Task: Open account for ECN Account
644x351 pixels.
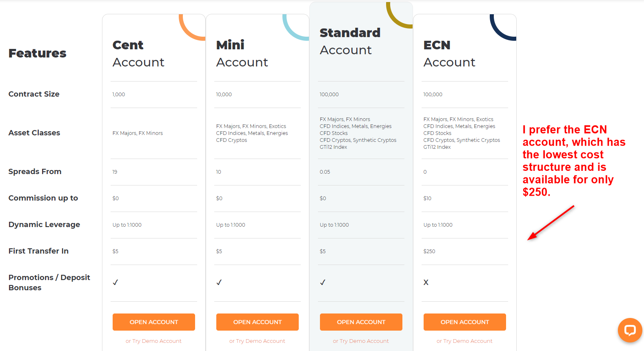Action: pyautogui.click(x=465, y=322)
